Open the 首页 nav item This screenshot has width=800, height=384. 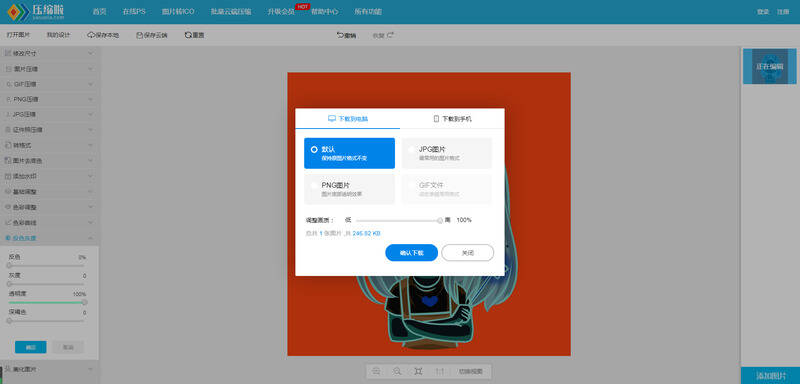pos(99,12)
